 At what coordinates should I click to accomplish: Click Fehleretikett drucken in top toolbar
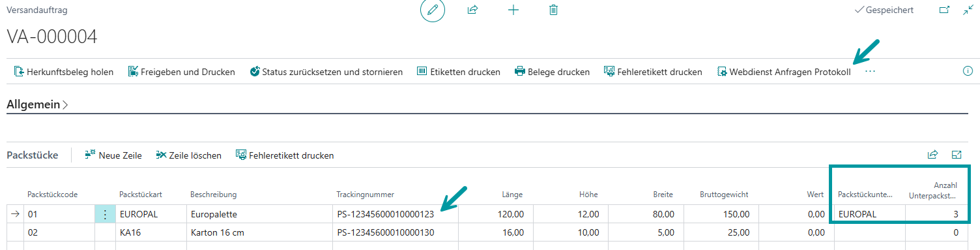tap(653, 72)
